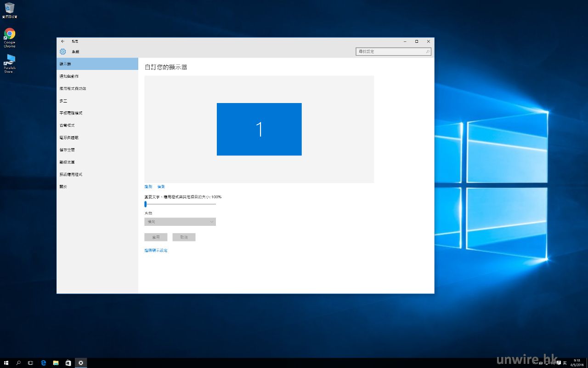588x368 pixels.
Task: Open the Windows Start menu
Action: 6,363
